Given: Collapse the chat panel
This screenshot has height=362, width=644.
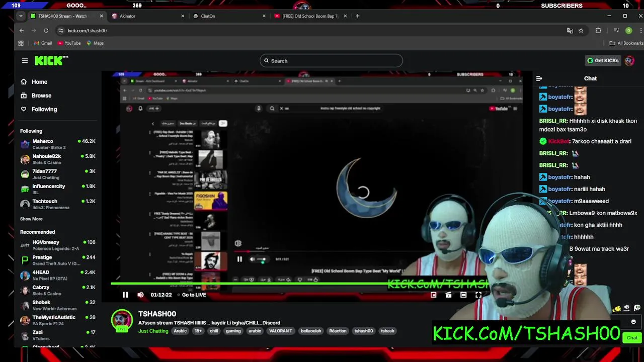Looking at the screenshot, I should pos(539,79).
